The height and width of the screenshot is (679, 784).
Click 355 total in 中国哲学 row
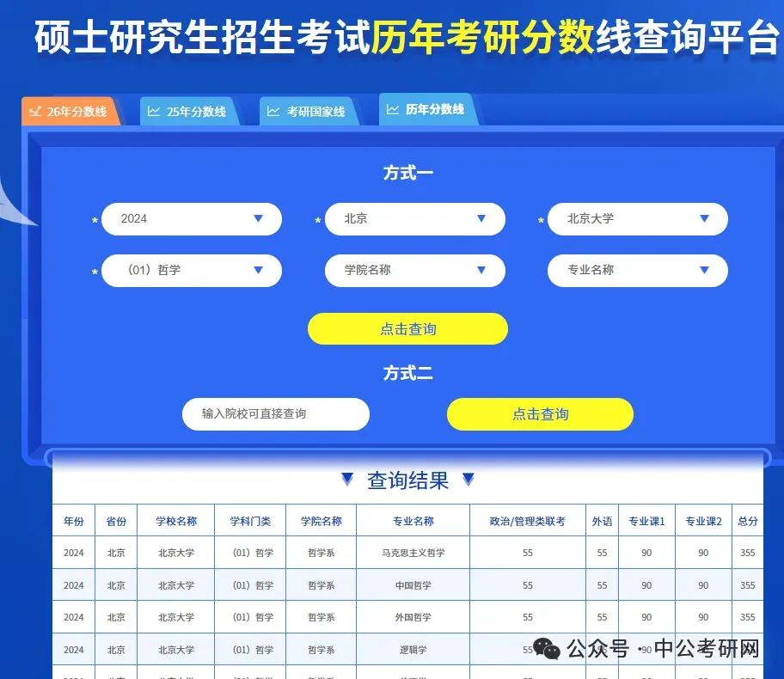[x=748, y=585]
